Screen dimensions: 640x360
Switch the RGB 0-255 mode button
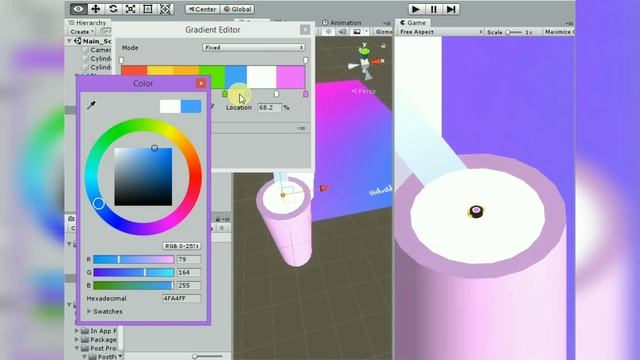[182, 246]
